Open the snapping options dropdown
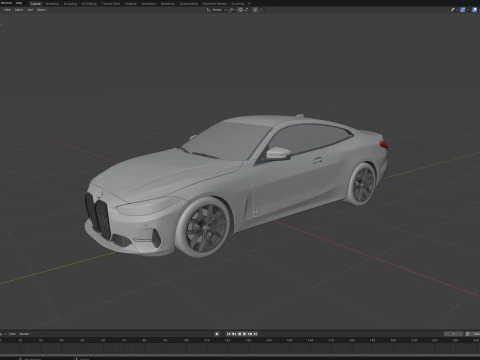 [x=247, y=10]
